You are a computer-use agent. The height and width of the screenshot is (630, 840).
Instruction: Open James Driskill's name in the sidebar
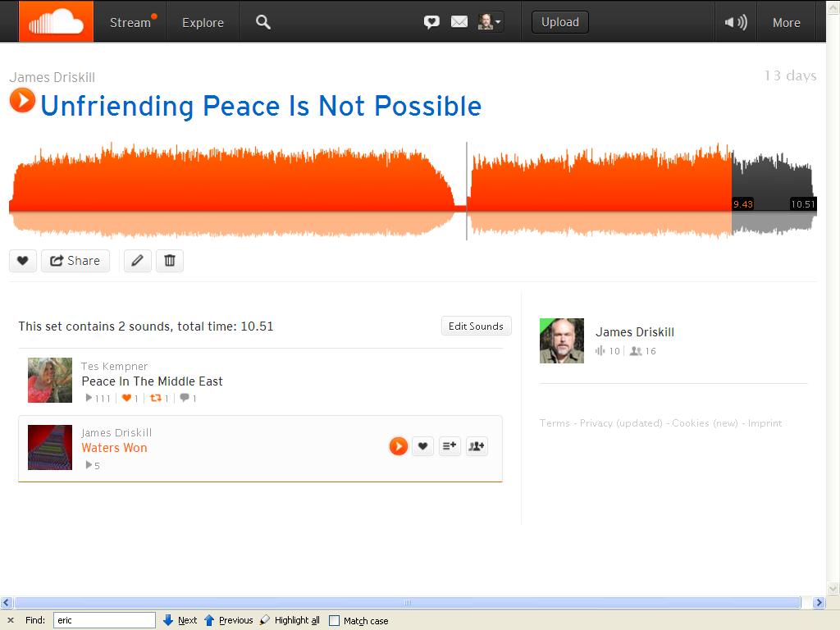point(635,332)
